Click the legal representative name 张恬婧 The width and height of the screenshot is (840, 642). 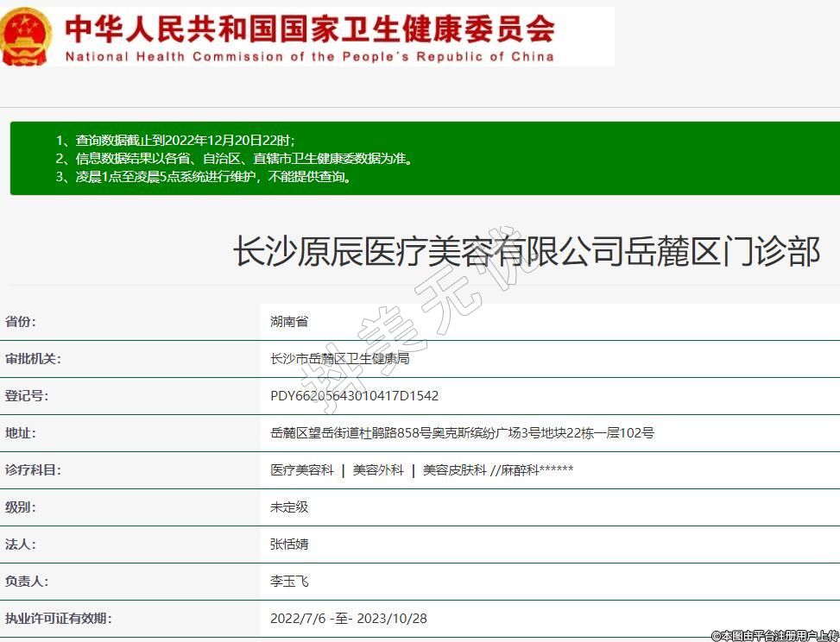coord(289,544)
